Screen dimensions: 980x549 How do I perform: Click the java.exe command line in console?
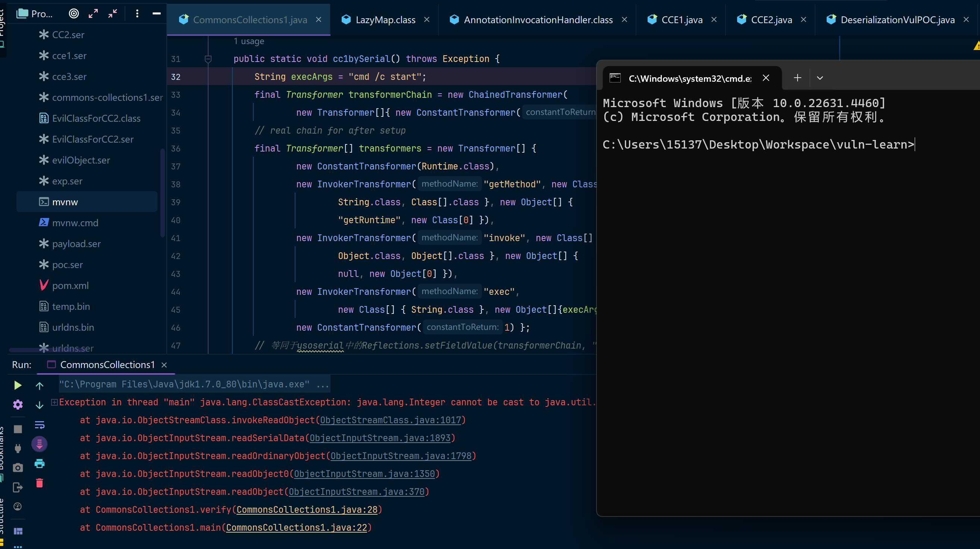pyautogui.click(x=194, y=384)
